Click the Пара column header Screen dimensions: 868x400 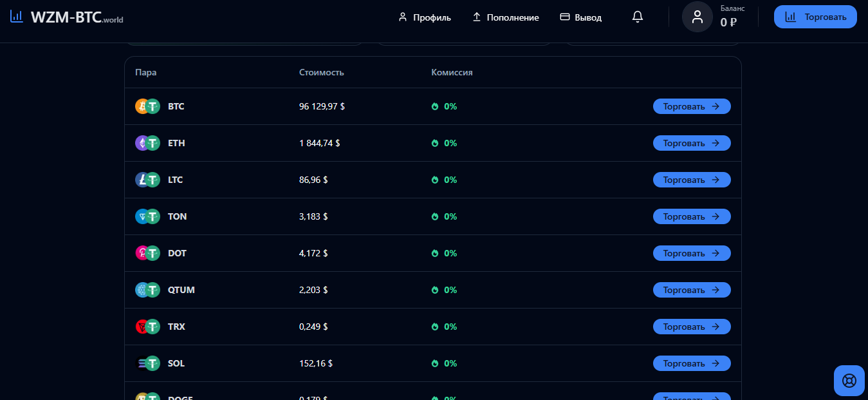tap(145, 72)
